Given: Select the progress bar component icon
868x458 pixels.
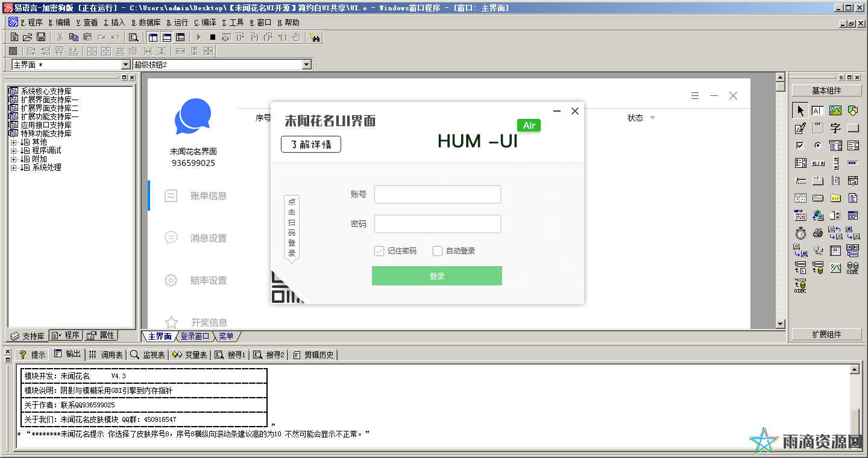Looking at the screenshot, I should [x=852, y=163].
